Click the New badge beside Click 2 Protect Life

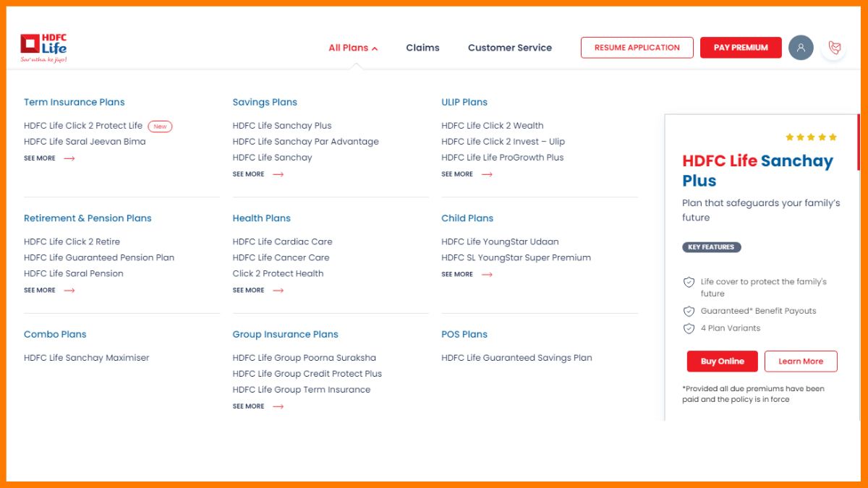pyautogui.click(x=160, y=126)
